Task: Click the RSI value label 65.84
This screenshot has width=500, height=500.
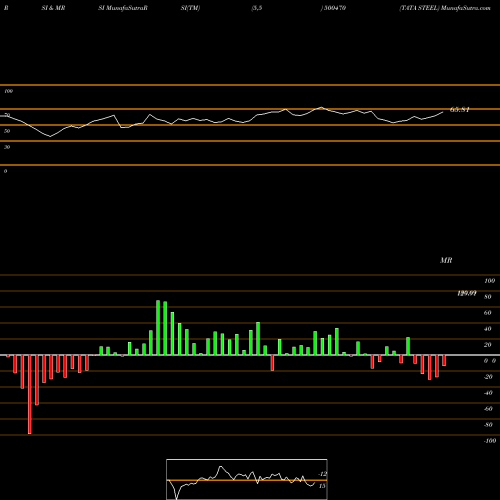Action: point(459,110)
